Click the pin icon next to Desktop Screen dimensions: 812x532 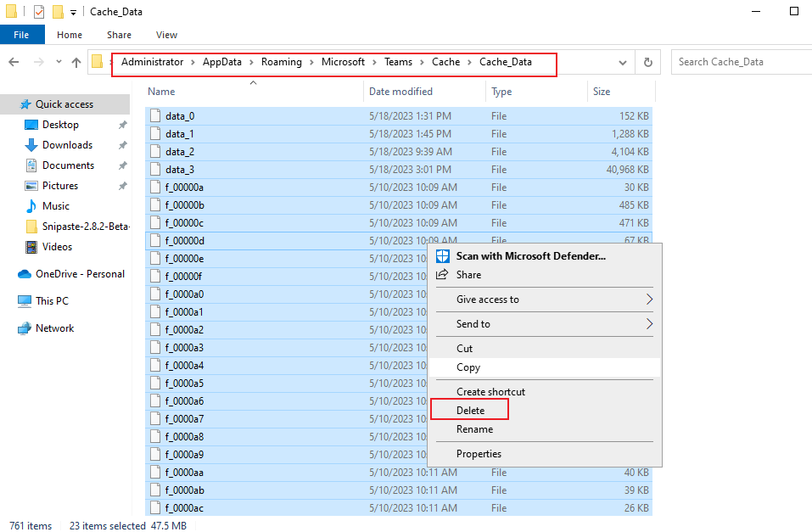pyautogui.click(x=122, y=125)
